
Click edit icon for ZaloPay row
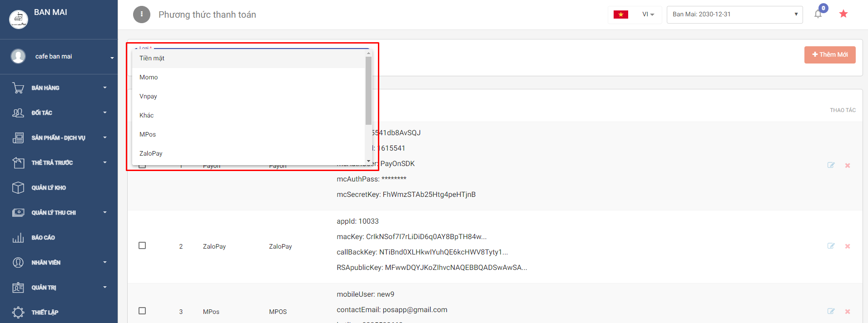click(831, 246)
